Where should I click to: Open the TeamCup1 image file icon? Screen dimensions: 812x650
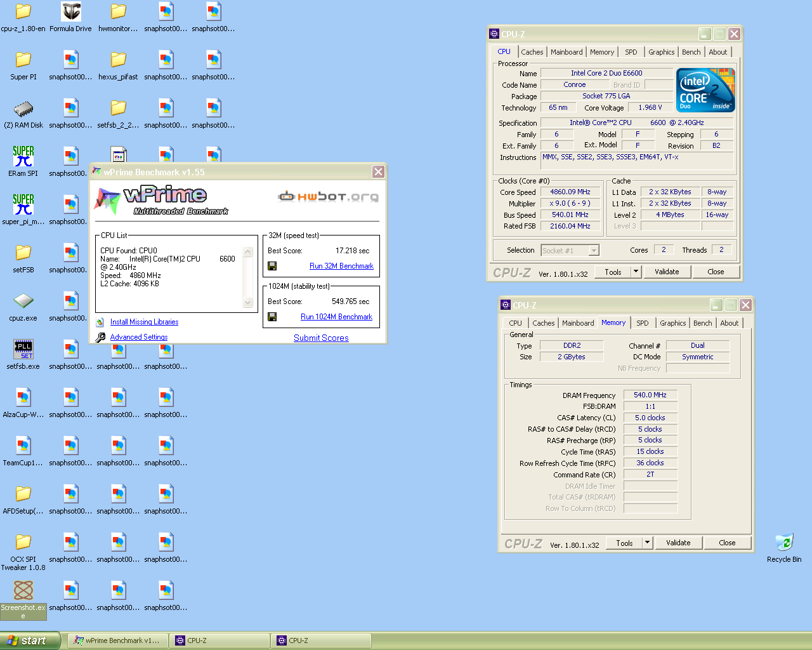pos(23,446)
